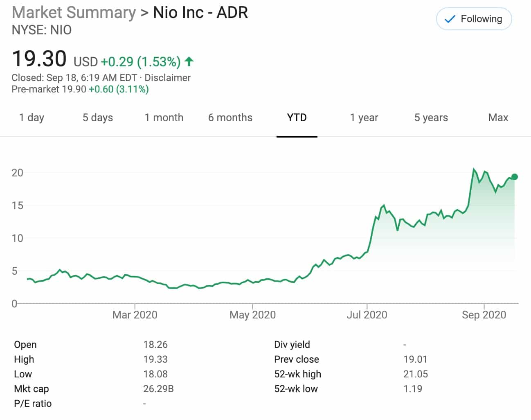Click the chart peak near Sep 2020
The image size is (531, 420).
pyautogui.click(x=473, y=168)
